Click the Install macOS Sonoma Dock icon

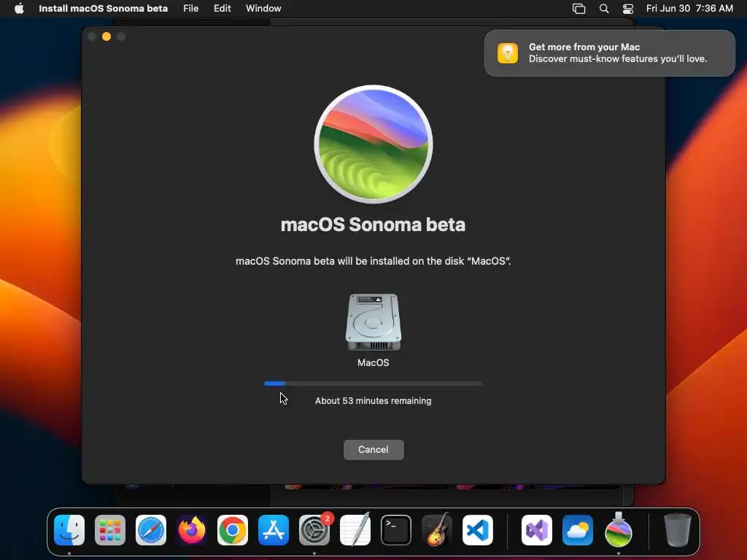[x=619, y=529]
